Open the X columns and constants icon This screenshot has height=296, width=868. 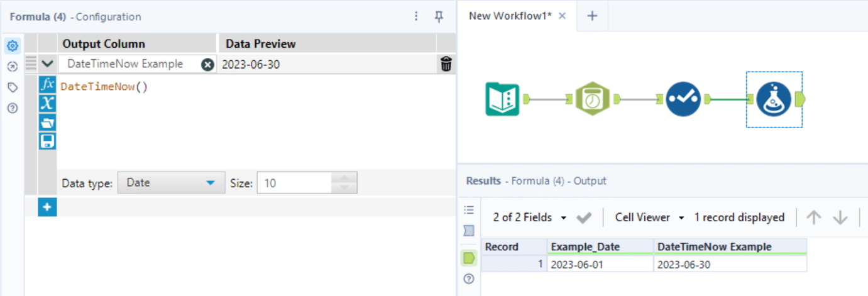(47, 103)
